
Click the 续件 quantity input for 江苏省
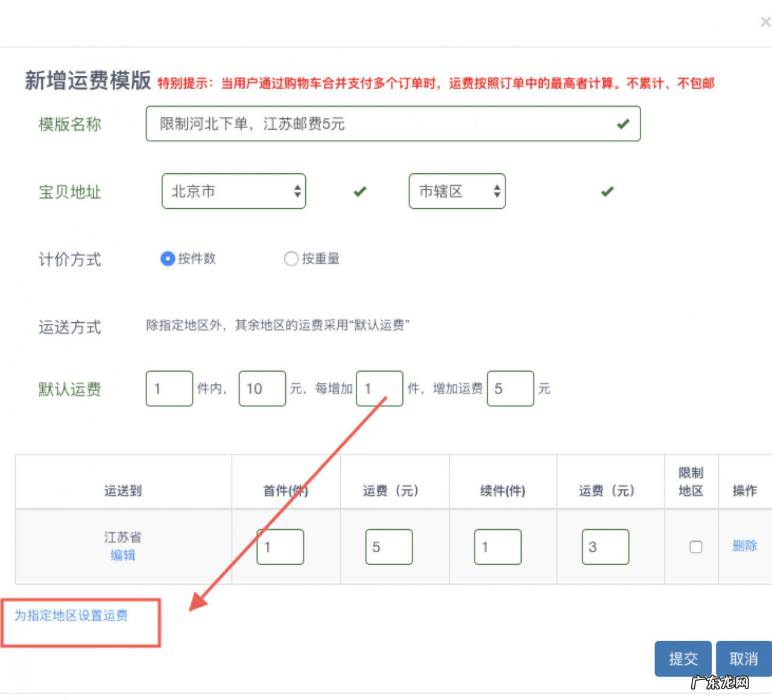click(498, 547)
